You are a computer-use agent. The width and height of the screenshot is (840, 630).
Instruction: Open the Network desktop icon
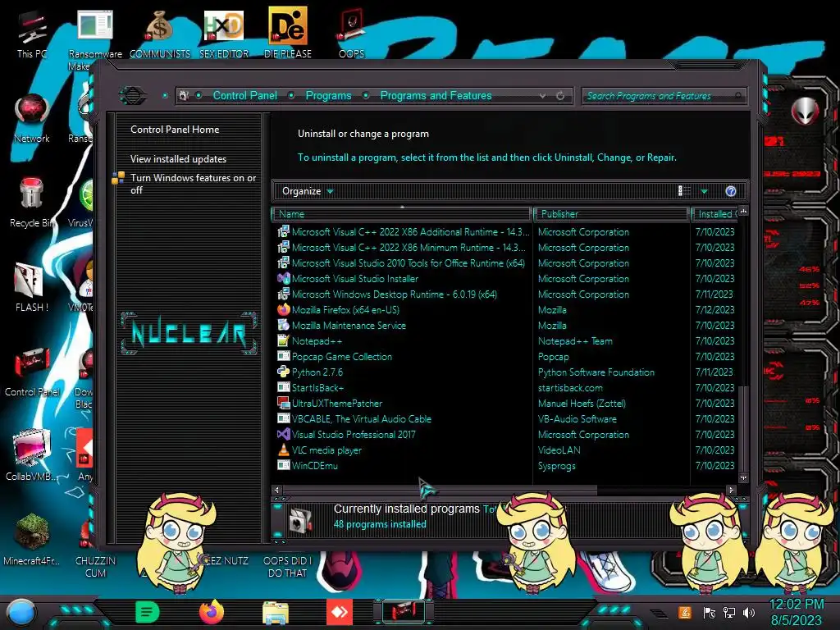pyautogui.click(x=32, y=119)
